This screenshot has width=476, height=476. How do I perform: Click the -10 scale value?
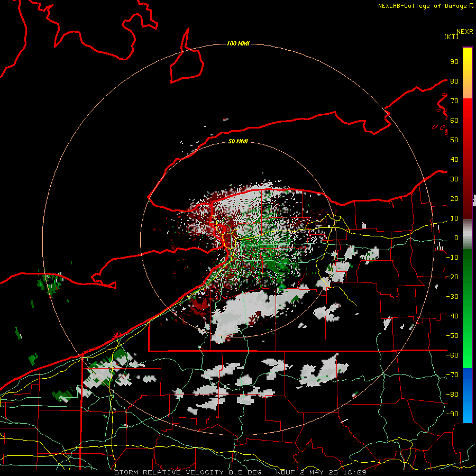pyautogui.click(x=452, y=258)
